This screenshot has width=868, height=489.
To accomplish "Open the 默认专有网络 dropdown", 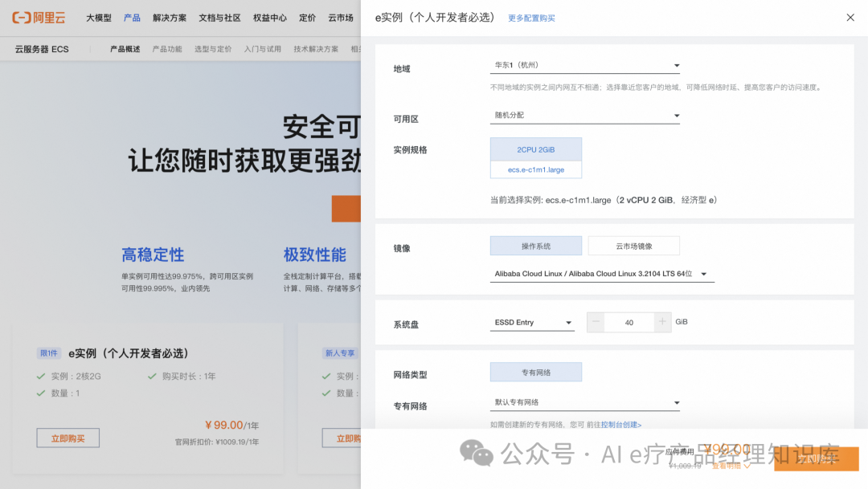I will click(584, 403).
